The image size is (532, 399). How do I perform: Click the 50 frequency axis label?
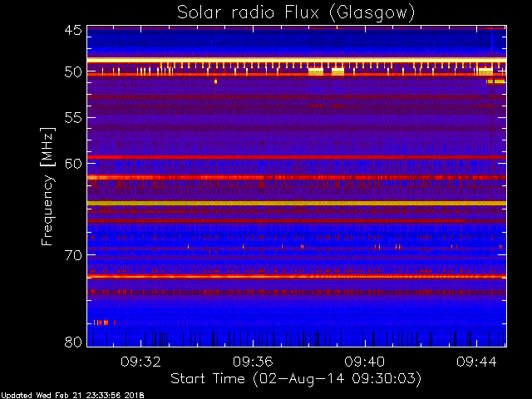[x=73, y=72]
